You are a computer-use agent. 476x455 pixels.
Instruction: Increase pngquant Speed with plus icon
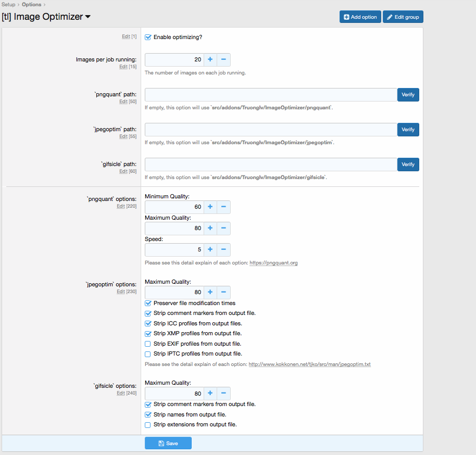coord(210,250)
